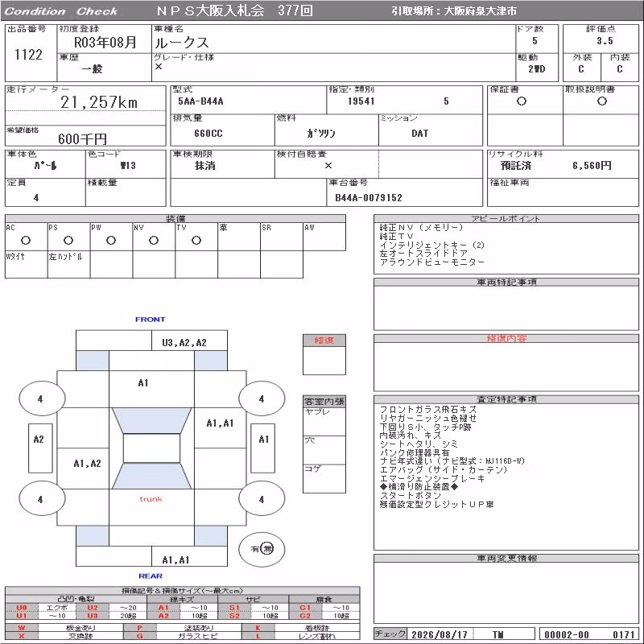Click the front-left tire circle marked 4
The width and height of the screenshot is (644, 644).
[42, 398]
